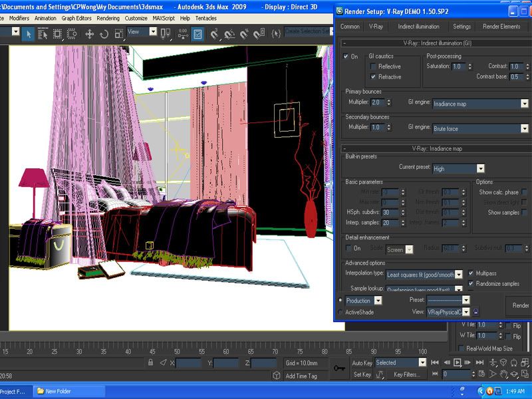532x399 pixels.
Task: Uncheck the Multipass option
Action: pos(471,273)
